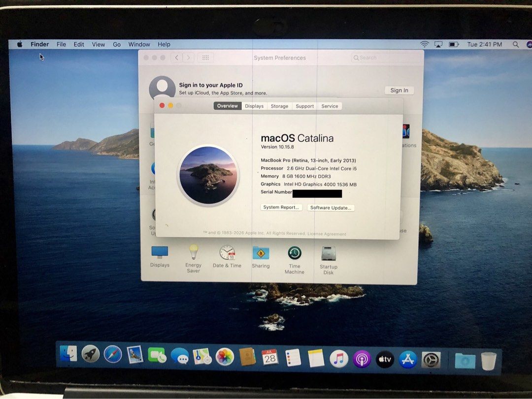Open System Preferences gear in Dock
This screenshot has height=399, width=532.
(x=431, y=360)
